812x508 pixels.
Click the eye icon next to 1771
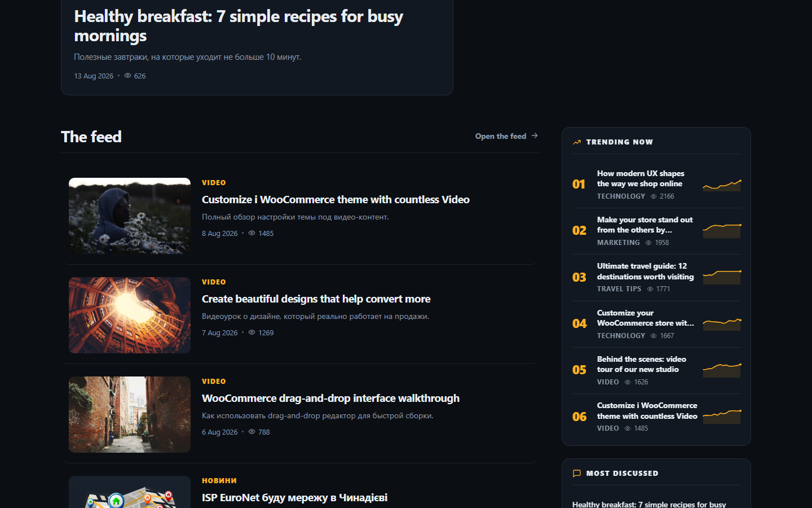pyautogui.click(x=650, y=289)
